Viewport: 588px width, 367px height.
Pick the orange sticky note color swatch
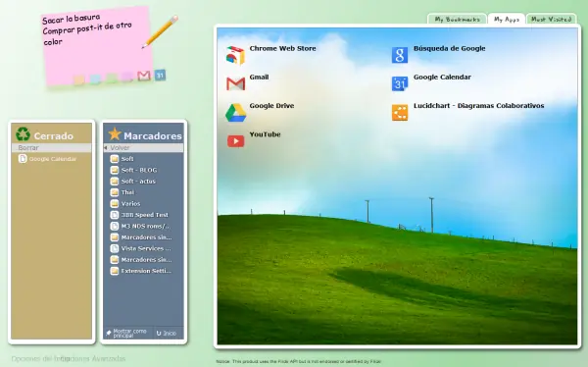coord(79,80)
